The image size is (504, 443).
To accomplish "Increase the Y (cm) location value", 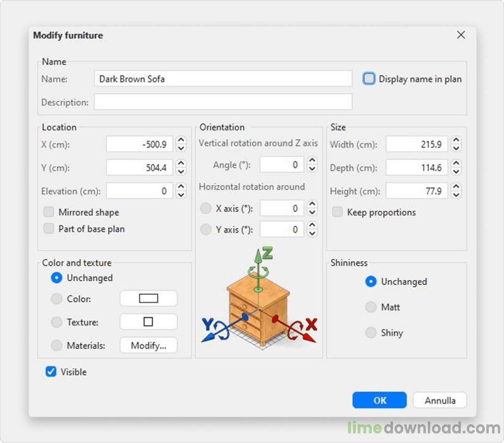I will [x=181, y=163].
